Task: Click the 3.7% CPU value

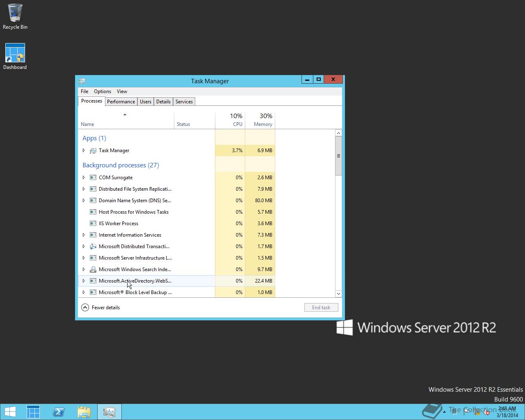Action: click(x=237, y=151)
